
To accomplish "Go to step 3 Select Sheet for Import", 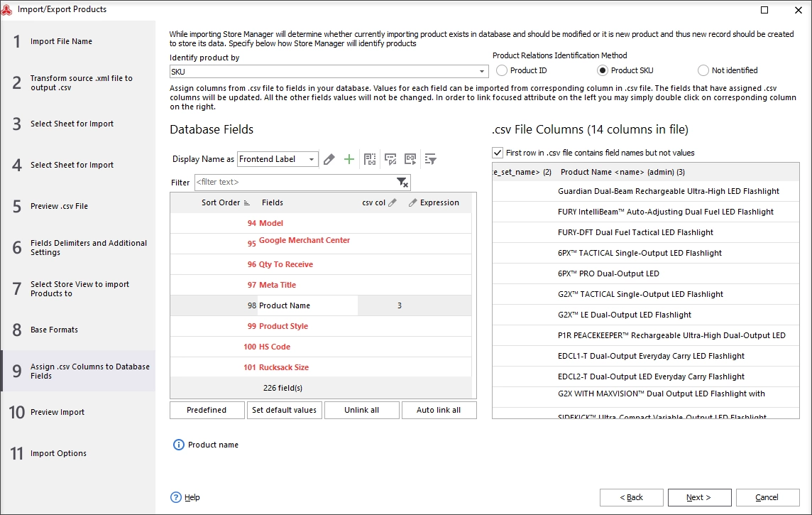I will tap(77, 124).
